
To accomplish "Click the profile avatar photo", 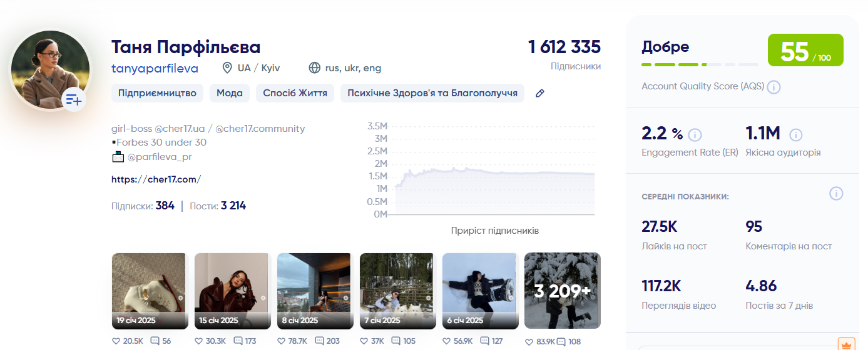I will 50,69.
